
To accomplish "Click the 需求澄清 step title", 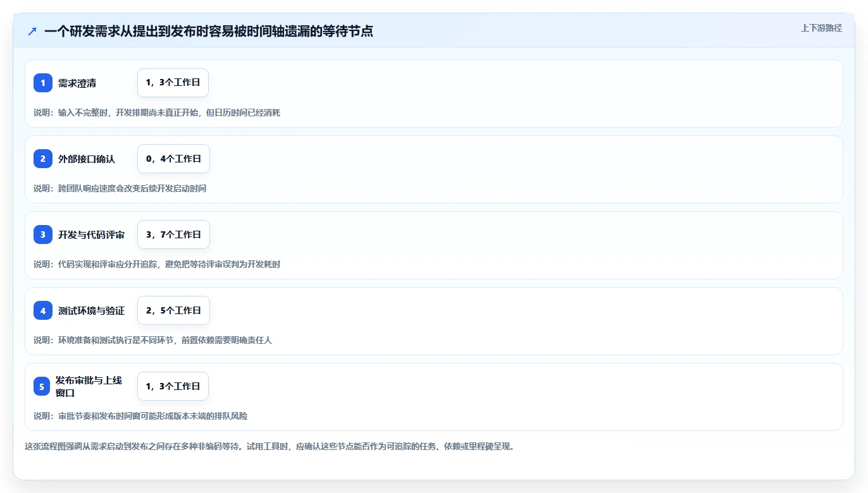I will [x=77, y=83].
